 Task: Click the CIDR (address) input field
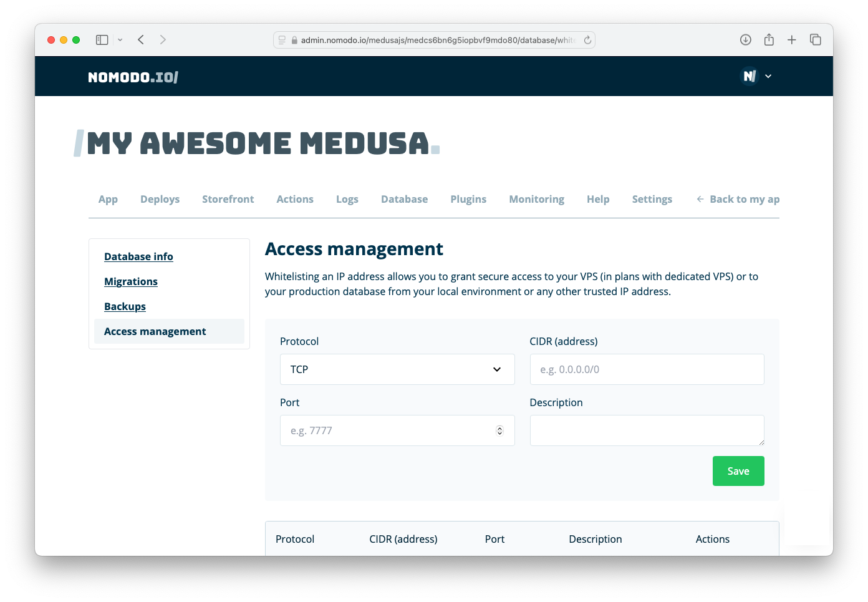647,369
